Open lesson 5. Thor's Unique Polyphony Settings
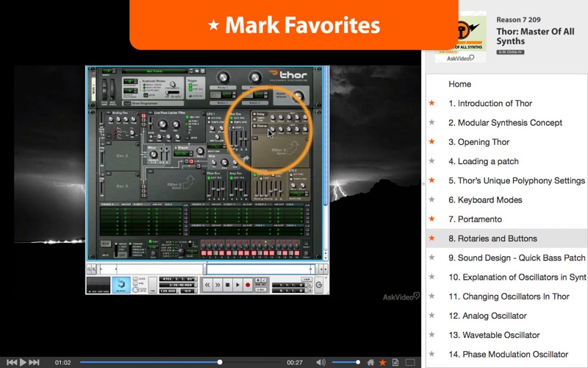 [x=517, y=180]
